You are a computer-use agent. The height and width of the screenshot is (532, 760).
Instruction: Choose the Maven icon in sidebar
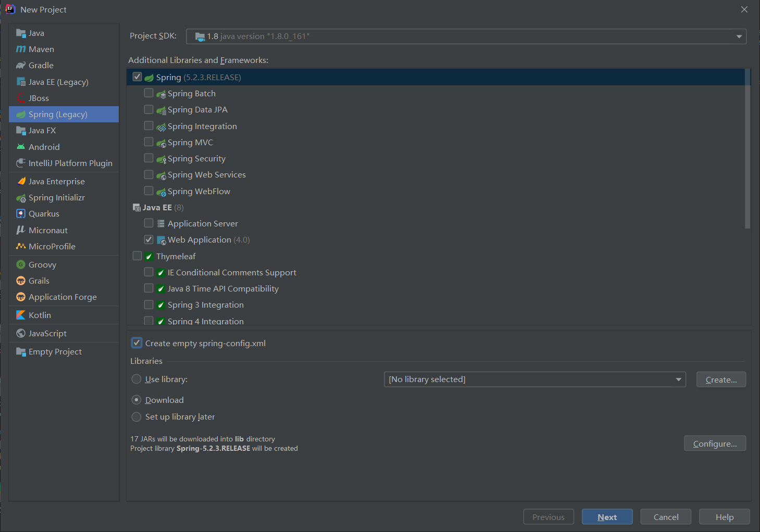(x=21, y=49)
